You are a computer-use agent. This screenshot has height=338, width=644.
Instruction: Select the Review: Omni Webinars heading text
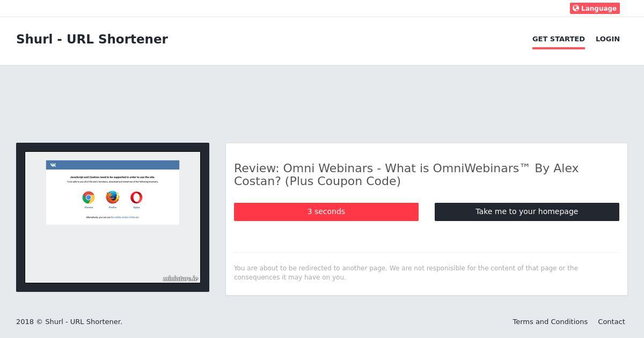[x=406, y=175]
